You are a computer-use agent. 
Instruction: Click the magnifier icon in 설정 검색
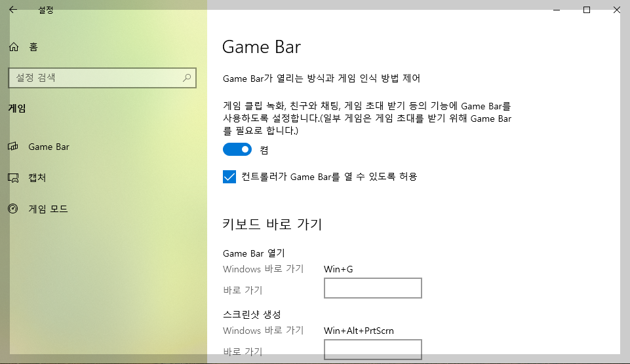point(187,77)
